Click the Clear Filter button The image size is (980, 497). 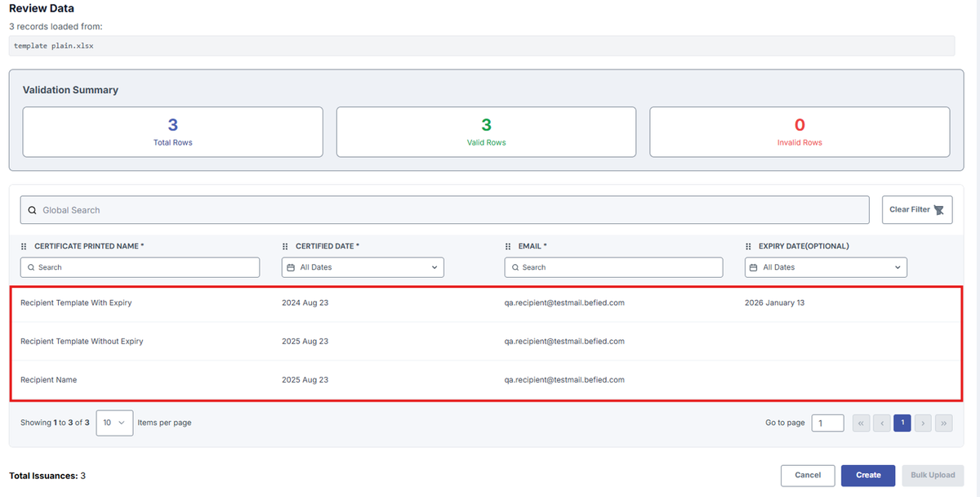pyautogui.click(x=917, y=210)
